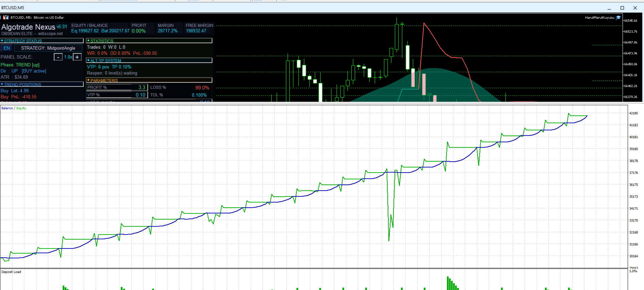
Task: Click the 'Buy PnL: -410.55' position line
Action: [19, 97]
